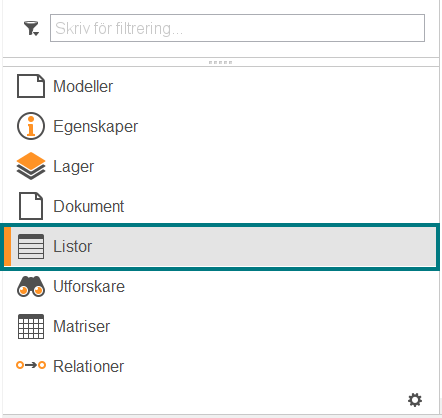Viewport: 442px width, 418px height.
Task: Click the Listor table icon
Action: coord(31,246)
